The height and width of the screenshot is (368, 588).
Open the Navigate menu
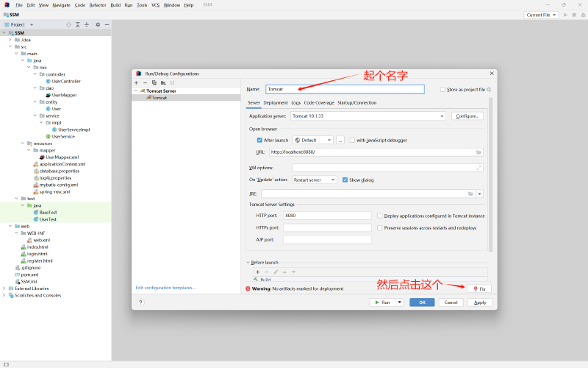tap(61, 5)
